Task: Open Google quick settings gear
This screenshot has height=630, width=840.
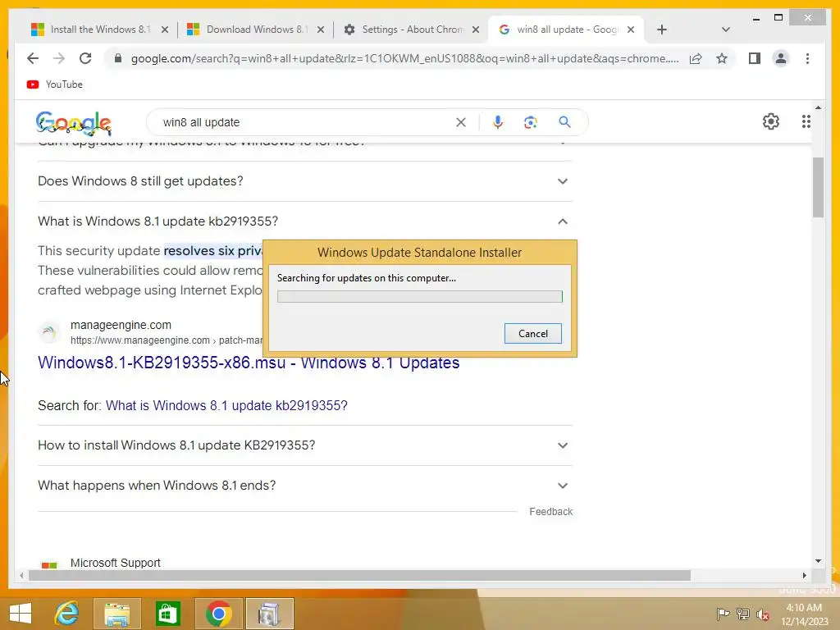Action: [x=771, y=121]
